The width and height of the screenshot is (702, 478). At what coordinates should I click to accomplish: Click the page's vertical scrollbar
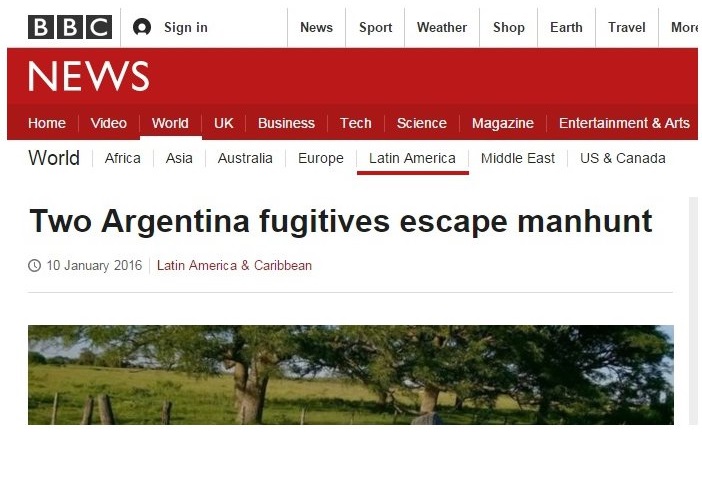point(693,311)
